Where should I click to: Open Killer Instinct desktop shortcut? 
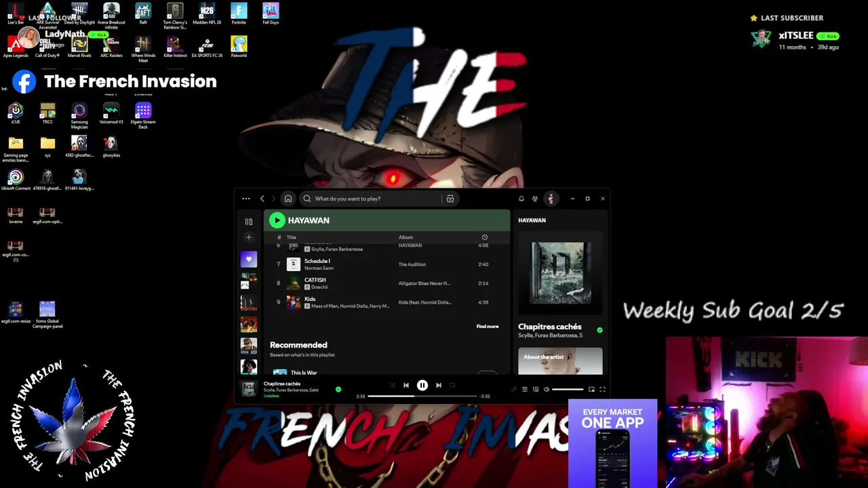click(175, 47)
